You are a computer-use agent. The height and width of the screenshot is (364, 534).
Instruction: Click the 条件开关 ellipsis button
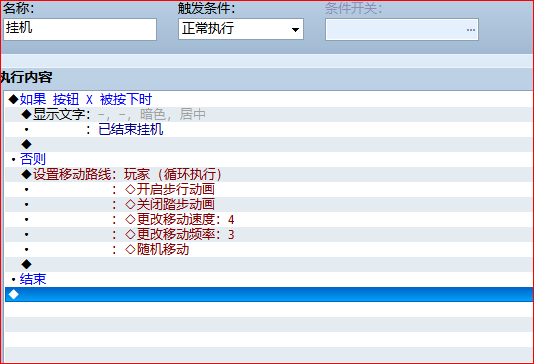(471, 30)
